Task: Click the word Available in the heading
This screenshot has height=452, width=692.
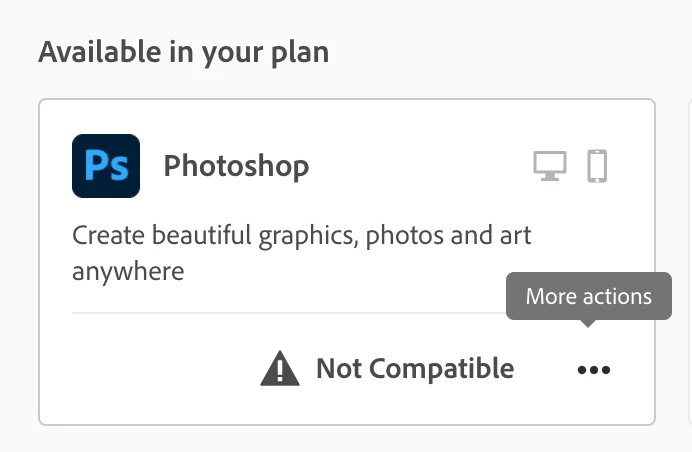Action: tap(100, 52)
